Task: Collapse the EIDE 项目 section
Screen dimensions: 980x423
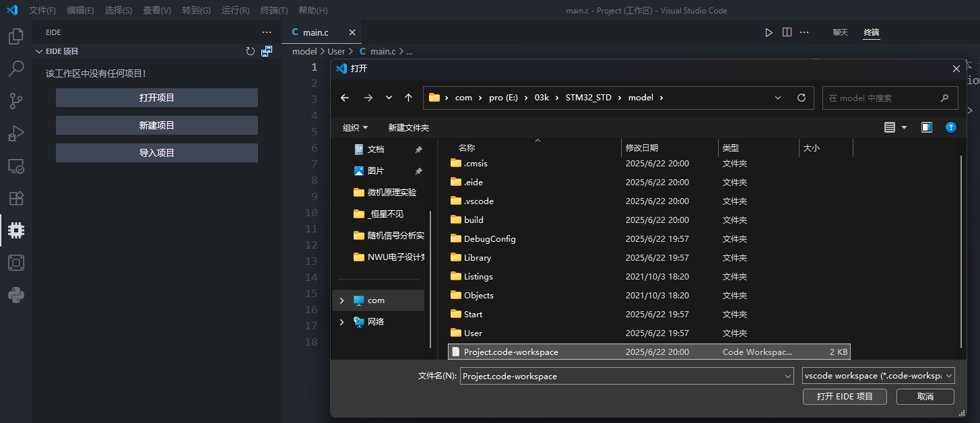Action: tap(39, 51)
